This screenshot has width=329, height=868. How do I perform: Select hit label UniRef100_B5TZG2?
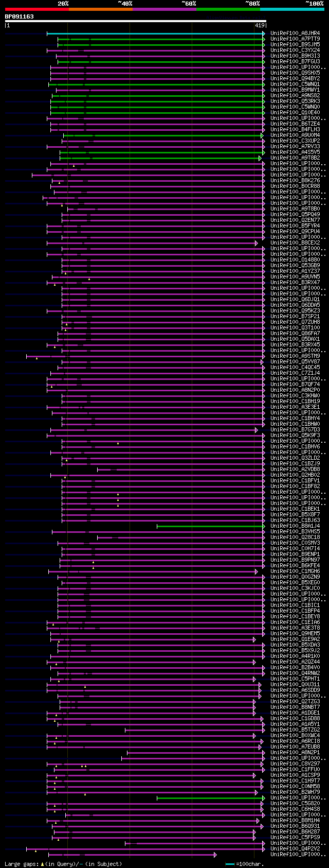click(x=295, y=730)
